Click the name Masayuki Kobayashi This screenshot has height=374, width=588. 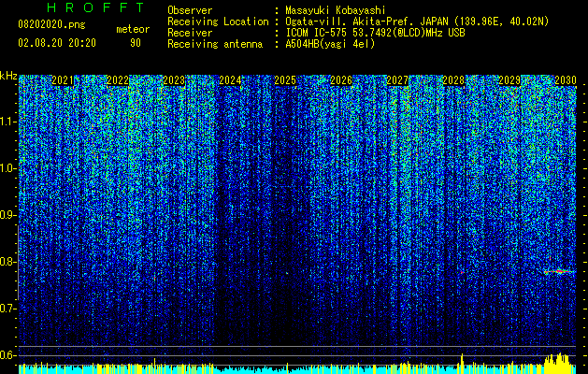pos(336,10)
